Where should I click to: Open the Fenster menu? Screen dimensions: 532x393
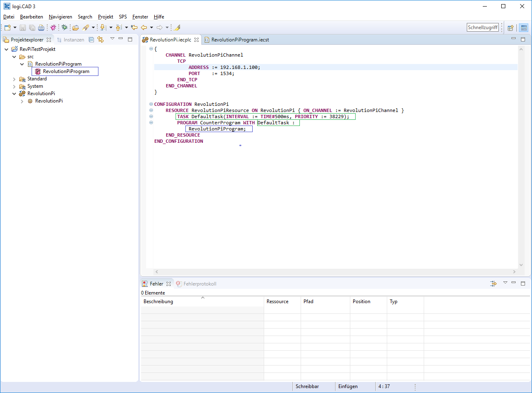click(x=140, y=17)
